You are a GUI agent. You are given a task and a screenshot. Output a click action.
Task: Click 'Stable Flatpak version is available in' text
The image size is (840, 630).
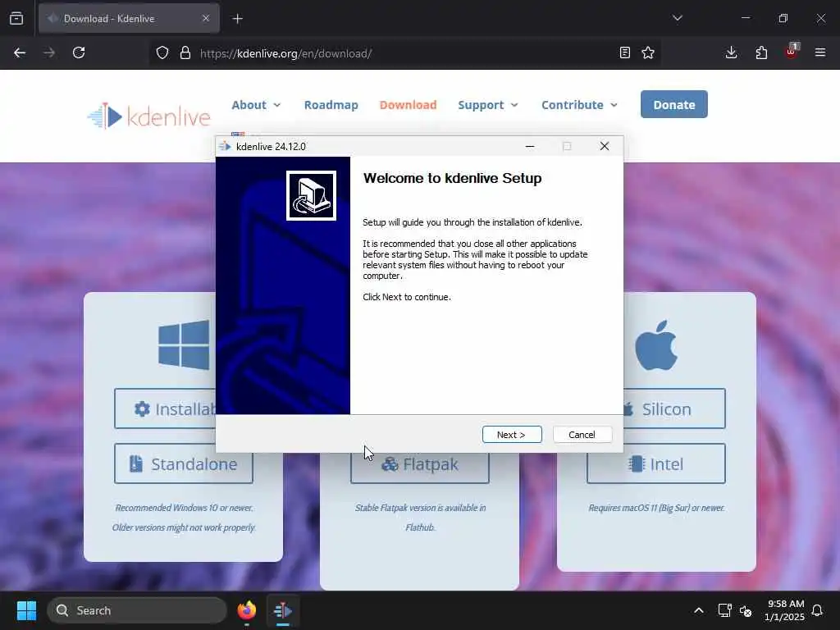(420, 508)
